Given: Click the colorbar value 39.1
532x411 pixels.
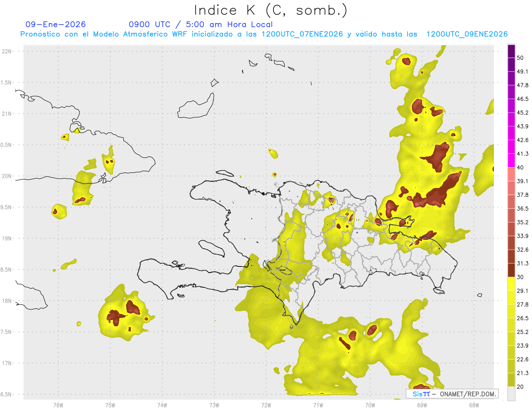Looking at the screenshot, I should (x=523, y=181).
